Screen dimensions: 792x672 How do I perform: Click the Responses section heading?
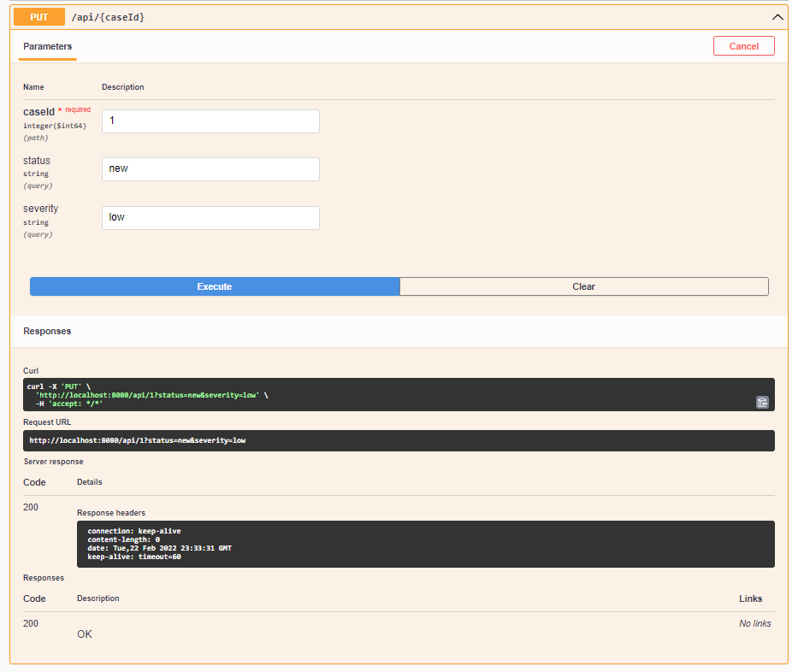47,331
